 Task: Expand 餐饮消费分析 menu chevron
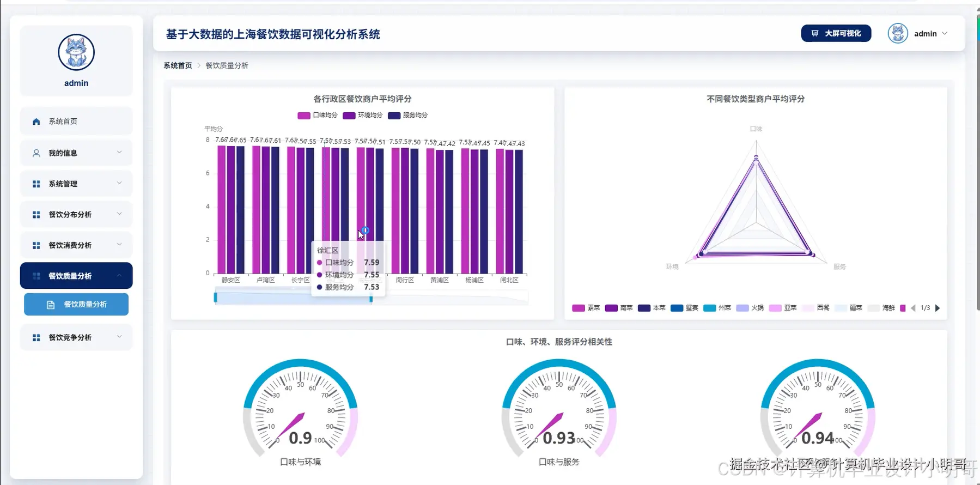point(119,244)
